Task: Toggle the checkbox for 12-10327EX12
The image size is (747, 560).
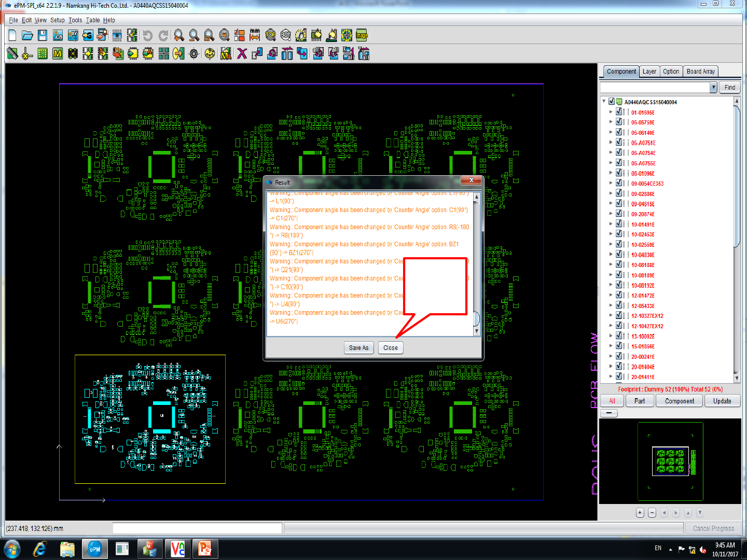Action: click(619, 315)
